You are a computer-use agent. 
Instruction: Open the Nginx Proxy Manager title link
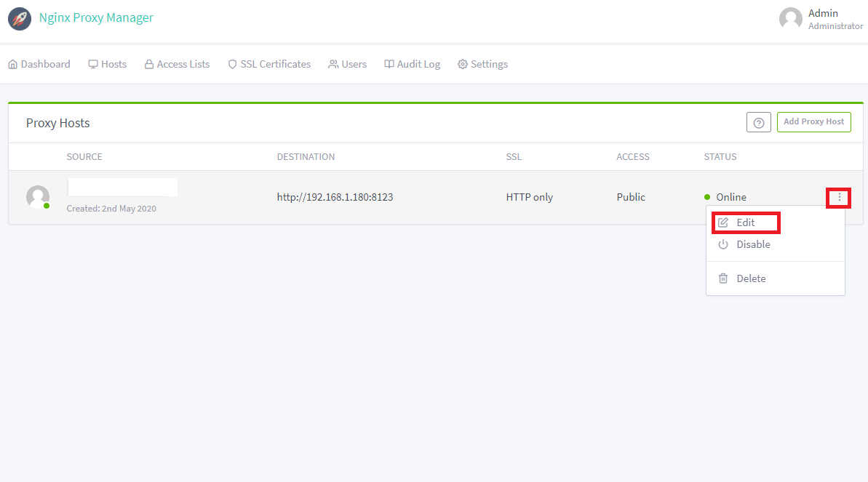pos(96,17)
